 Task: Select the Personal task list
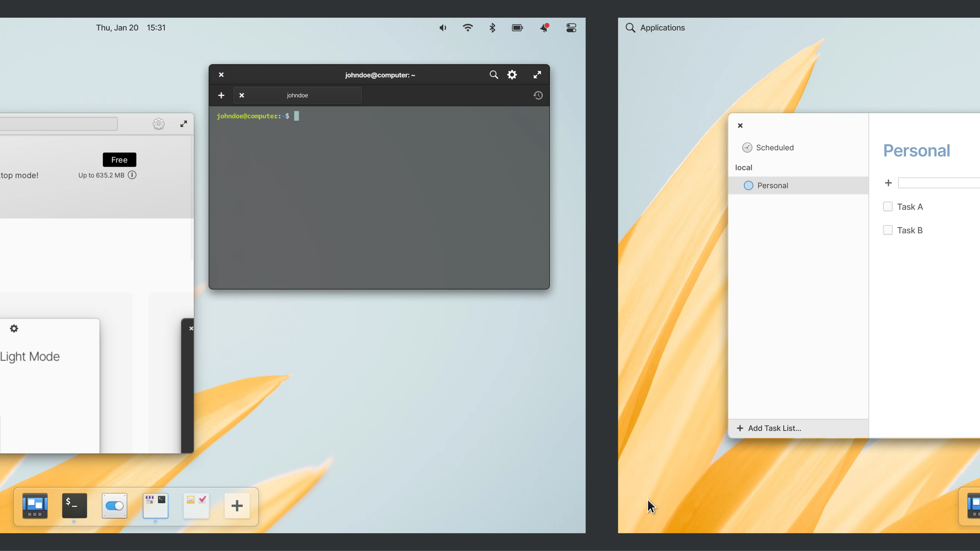772,185
